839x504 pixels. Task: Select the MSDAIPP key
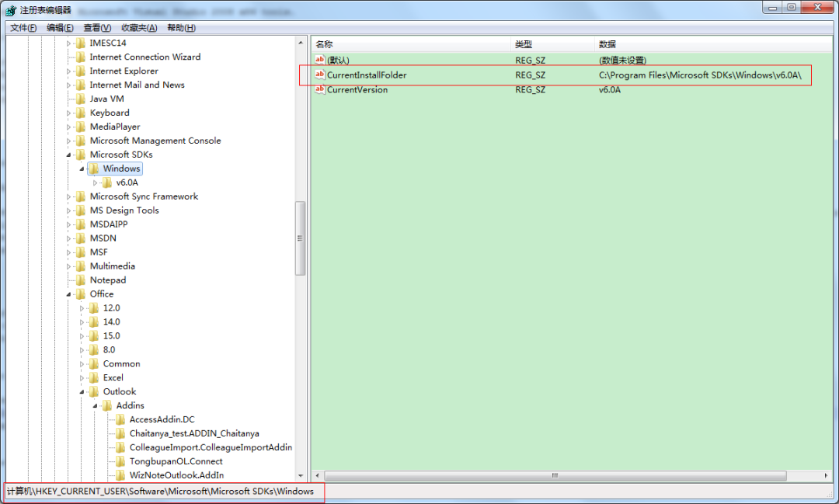click(109, 224)
